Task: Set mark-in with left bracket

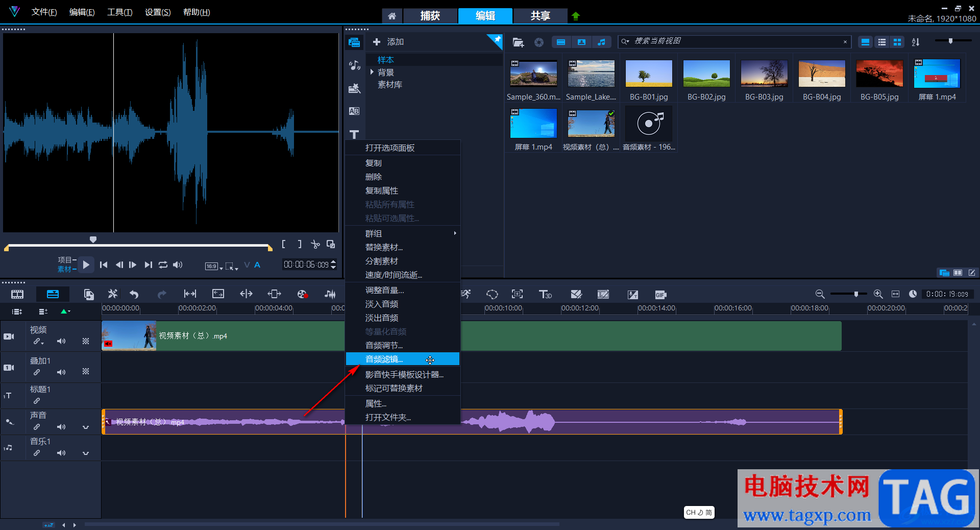Action: [x=284, y=245]
